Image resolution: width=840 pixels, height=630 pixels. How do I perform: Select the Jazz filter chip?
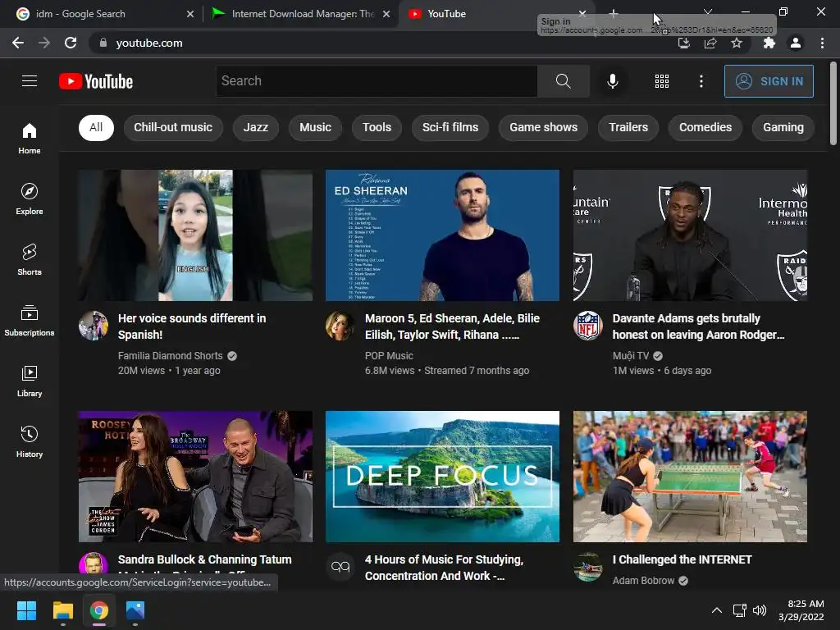[x=256, y=127]
